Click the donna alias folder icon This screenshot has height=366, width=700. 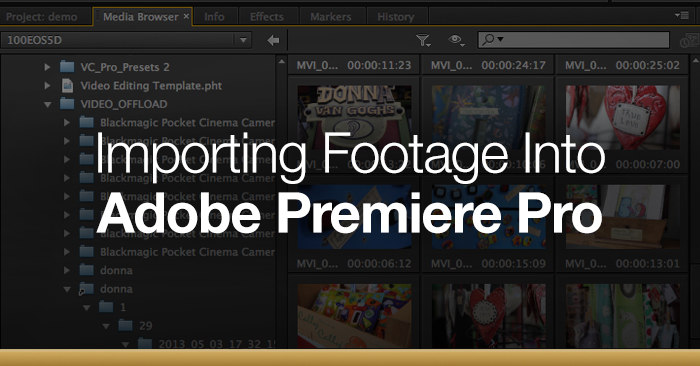[x=86, y=289]
